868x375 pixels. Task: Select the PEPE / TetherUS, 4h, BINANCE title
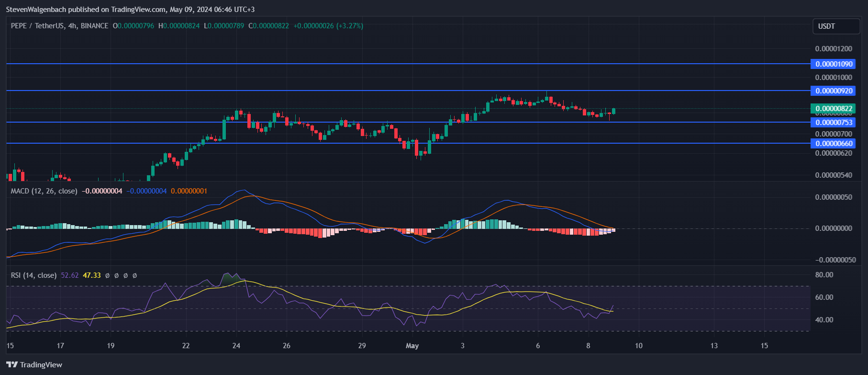coord(59,26)
